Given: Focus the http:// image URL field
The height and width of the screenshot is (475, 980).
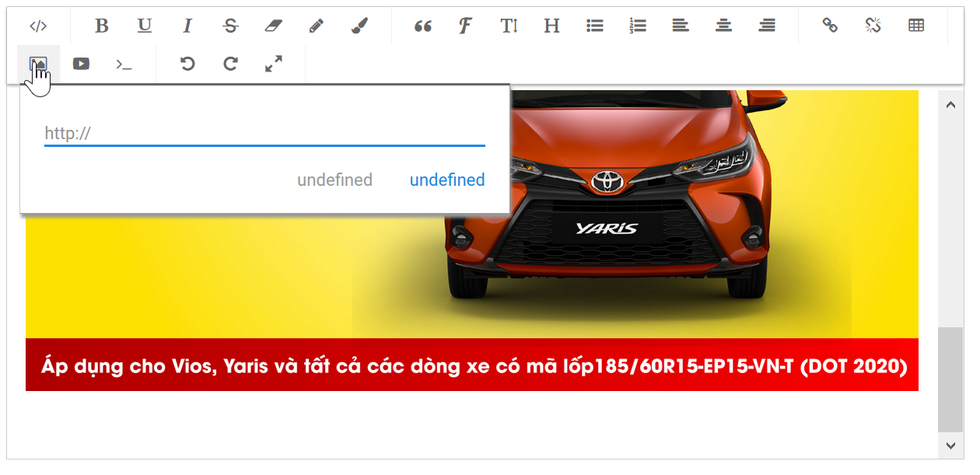Looking at the screenshot, I should pyautogui.click(x=264, y=134).
